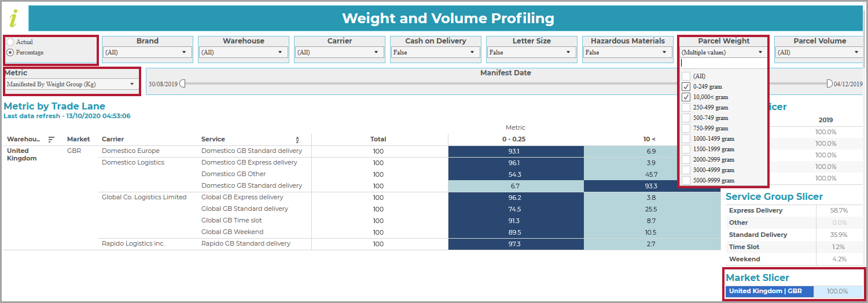Click the Domestico Logistics carrier row
Screen dimensions: 868x303
pyautogui.click(x=133, y=162)
